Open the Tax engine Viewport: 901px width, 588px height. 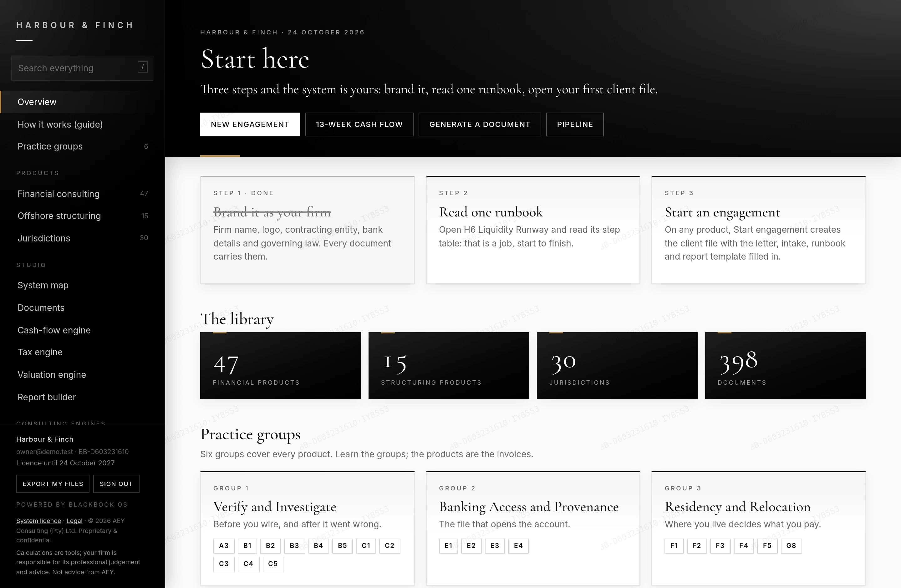(82, 352)
